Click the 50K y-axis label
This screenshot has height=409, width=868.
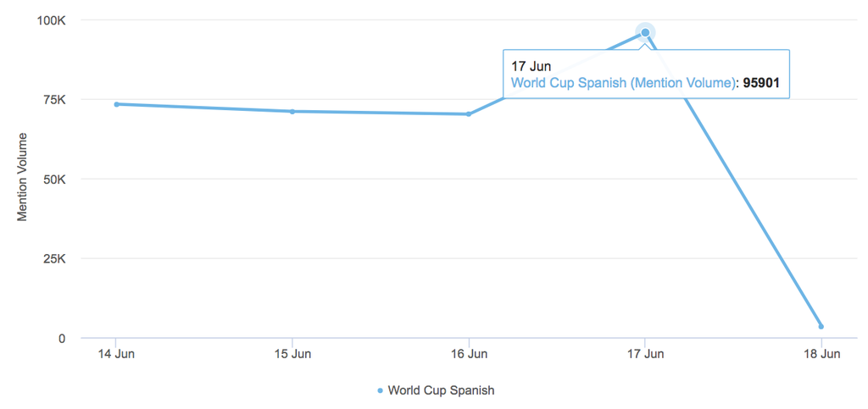(x=53, y=179)
